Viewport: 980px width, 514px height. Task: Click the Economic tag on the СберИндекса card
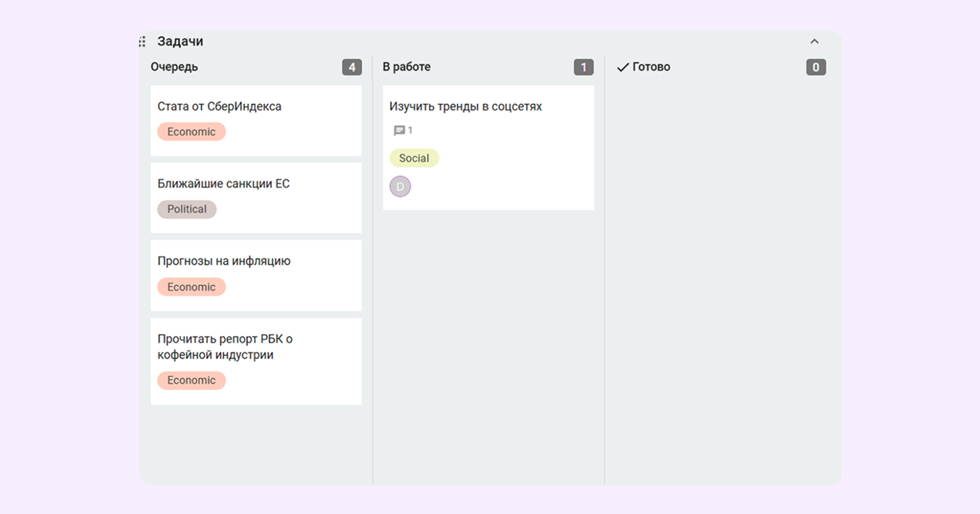click(191, 132)
